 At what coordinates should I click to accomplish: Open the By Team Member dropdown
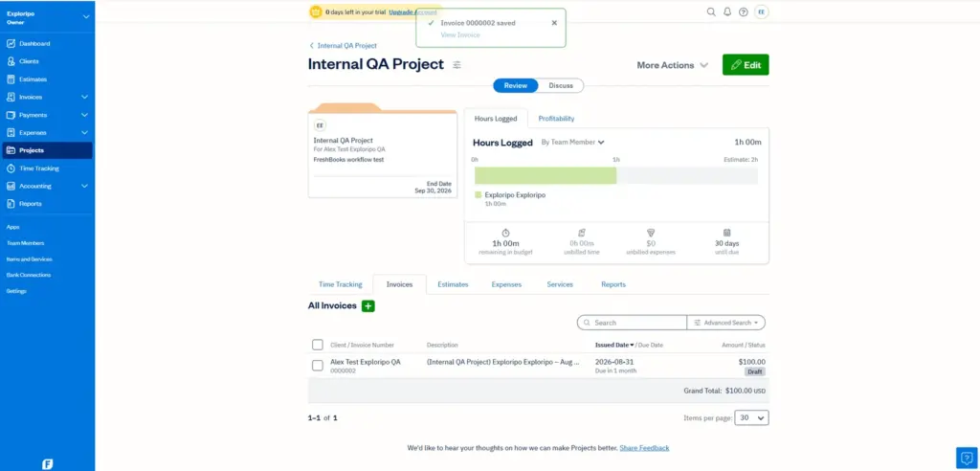click(572, 143)
